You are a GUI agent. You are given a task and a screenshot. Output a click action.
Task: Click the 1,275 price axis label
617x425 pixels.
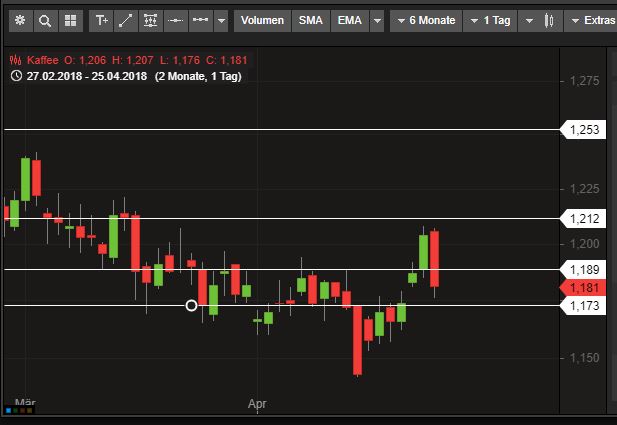click(x=584, y=81)
